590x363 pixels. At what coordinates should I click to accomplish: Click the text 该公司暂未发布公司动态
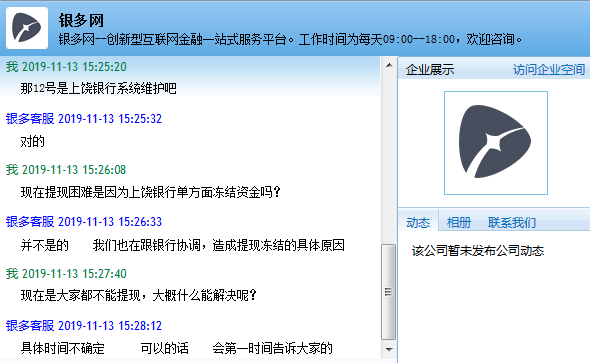tap(478, 251)
